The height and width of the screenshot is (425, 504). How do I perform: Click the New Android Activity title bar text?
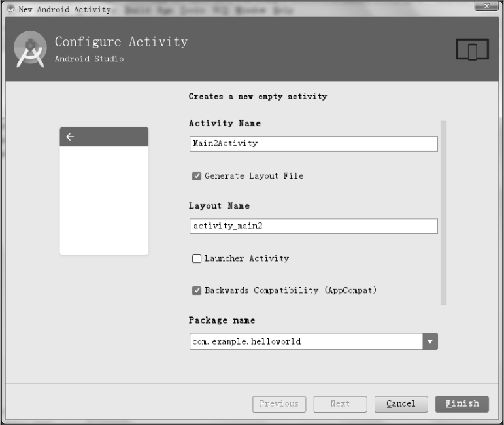(65, 10)
